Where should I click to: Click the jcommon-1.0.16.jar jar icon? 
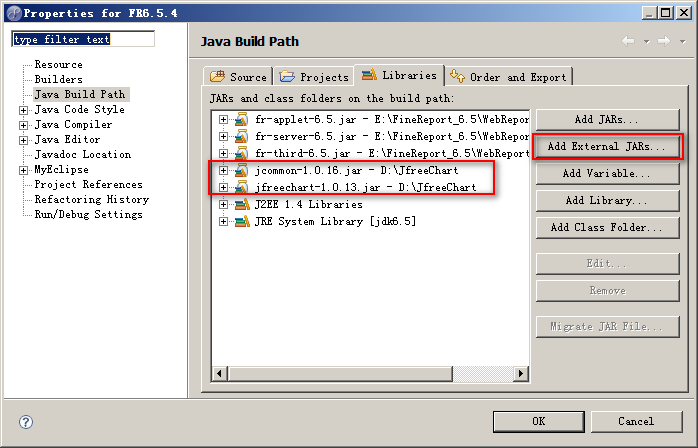click(241, 171)
